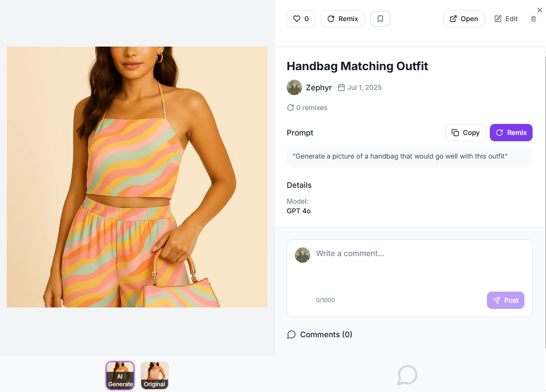Viewport: 546px width, 392px height.
Task: Click the main generated outfit image
Action: coord(137,177)
